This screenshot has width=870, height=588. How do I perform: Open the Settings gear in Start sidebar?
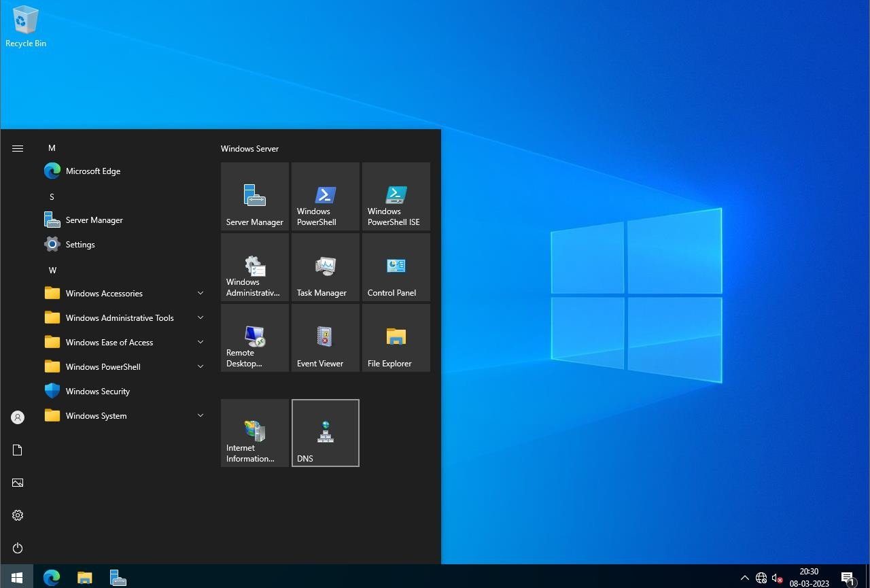18,515
